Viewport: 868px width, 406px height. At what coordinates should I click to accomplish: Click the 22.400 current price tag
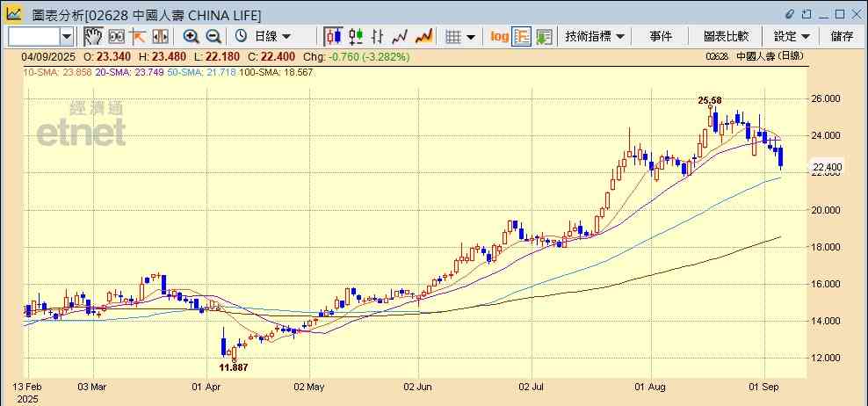click(x=827, y=167)
